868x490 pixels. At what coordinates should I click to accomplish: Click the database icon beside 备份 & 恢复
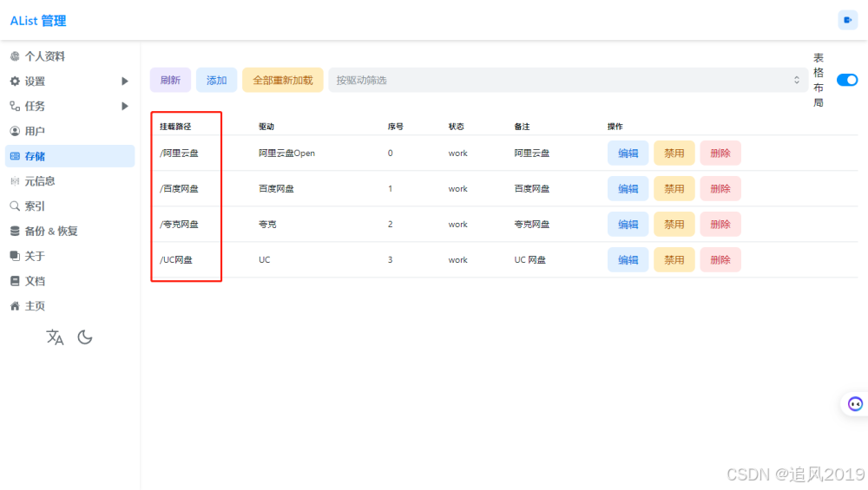[x=15, y=232]
